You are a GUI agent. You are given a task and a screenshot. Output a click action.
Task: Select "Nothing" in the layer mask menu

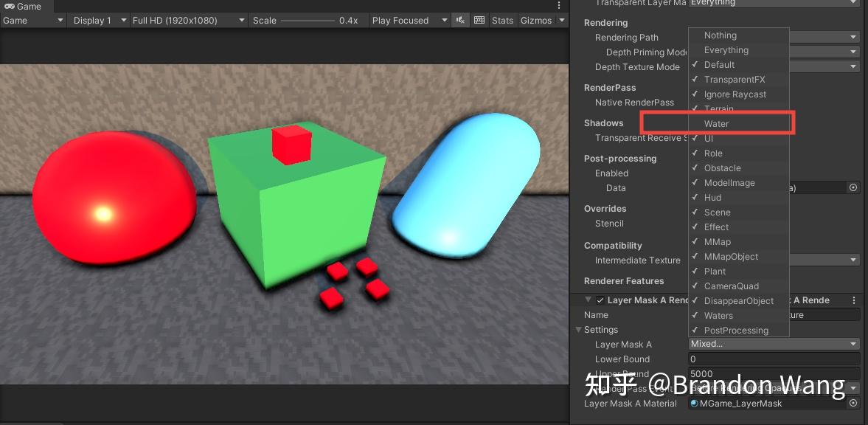(x=719, y=35)
